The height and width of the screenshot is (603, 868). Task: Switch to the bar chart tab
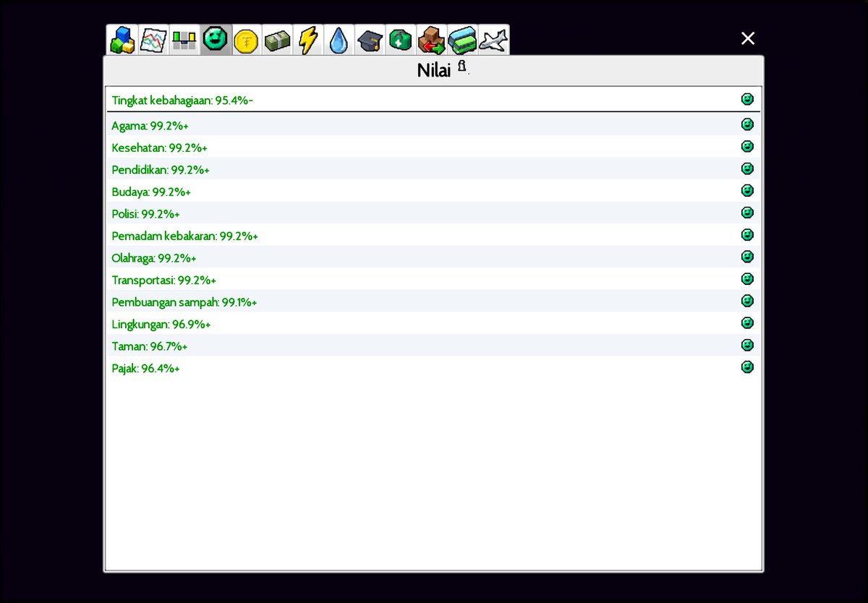click(184, 40)
